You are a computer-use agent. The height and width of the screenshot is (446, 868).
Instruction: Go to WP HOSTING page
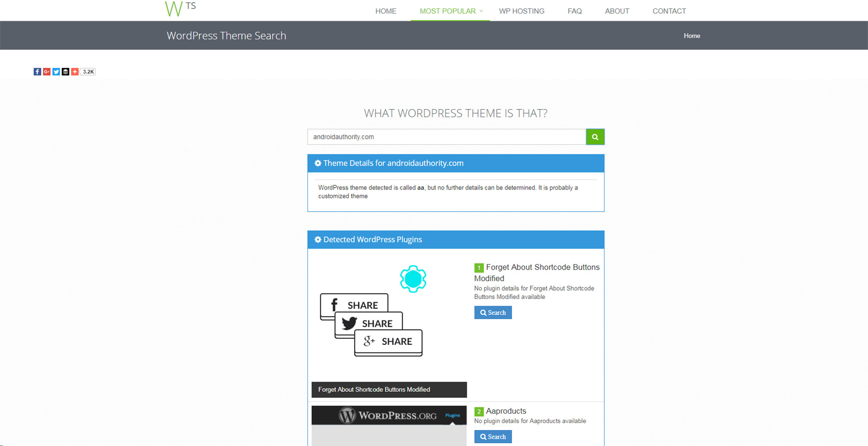click(x=521, y=11)
